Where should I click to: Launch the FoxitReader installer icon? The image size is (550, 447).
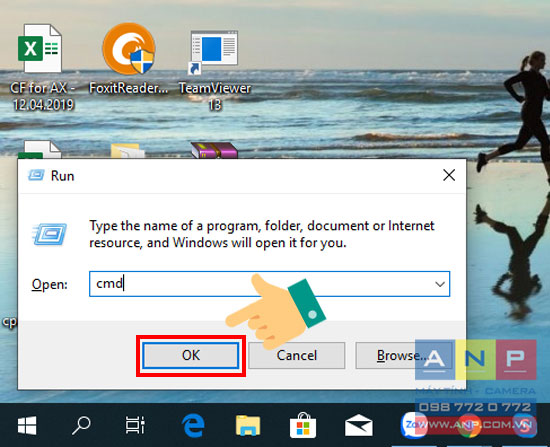[129, 49]
